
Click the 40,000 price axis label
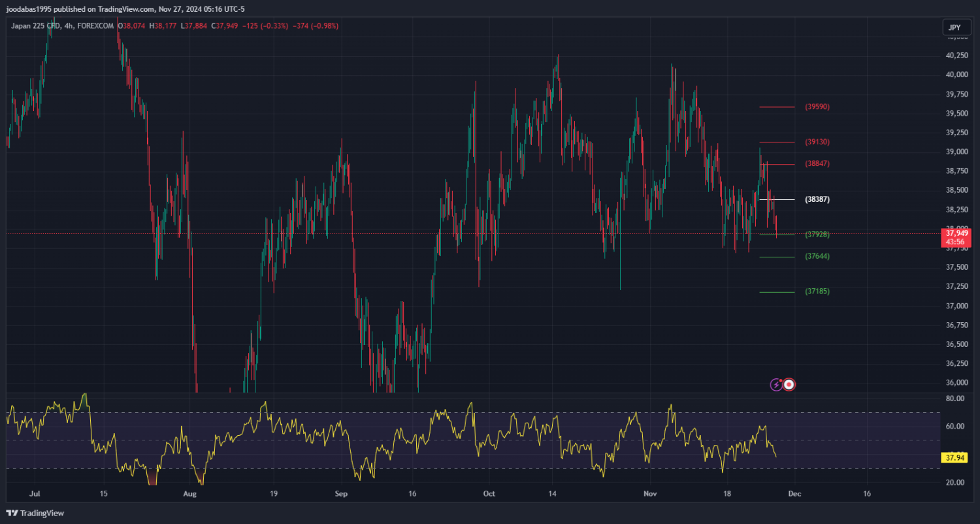956,74
